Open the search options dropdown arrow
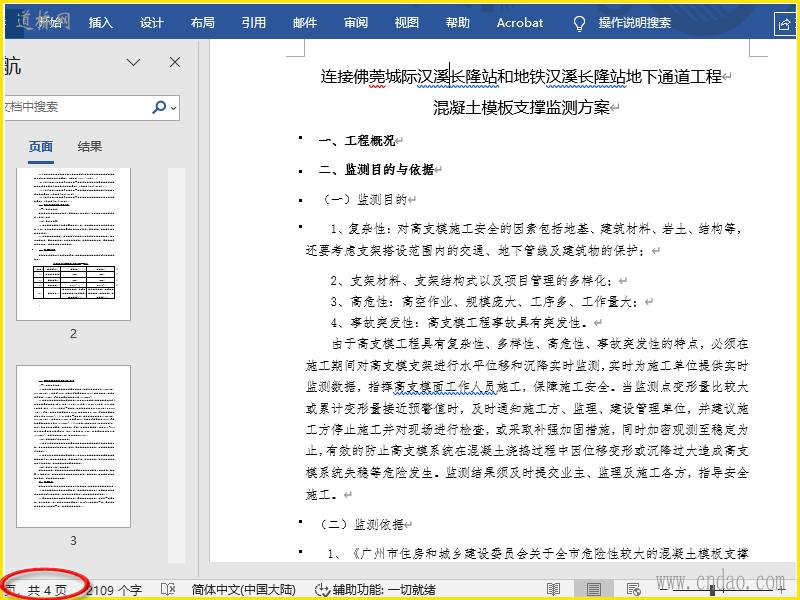Image resolution: width=800 pixels, height=600 pixels. [x=174, y=108]
